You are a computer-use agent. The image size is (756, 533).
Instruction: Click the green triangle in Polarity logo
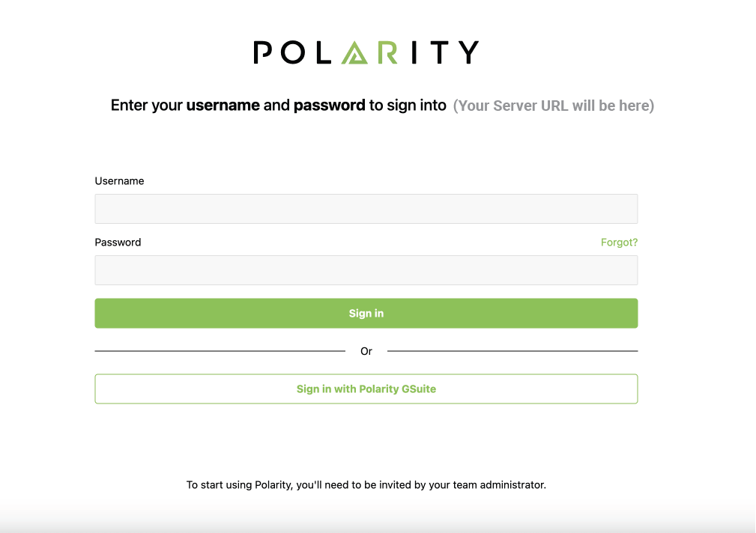click(354, 53)
